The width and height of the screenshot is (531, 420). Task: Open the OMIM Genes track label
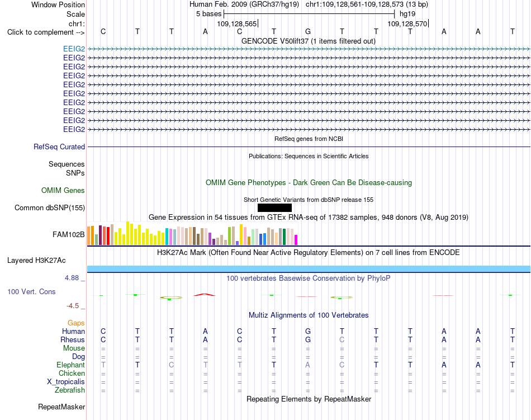click(63, 190)
